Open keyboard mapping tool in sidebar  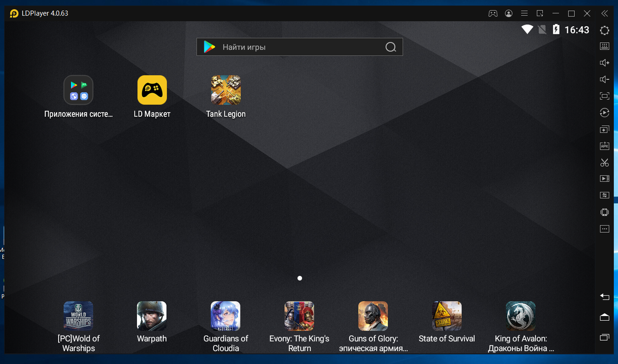pos(605,46)
